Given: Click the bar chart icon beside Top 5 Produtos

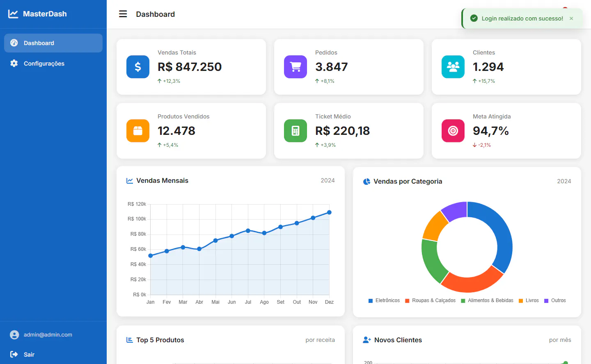Looking at the screenshot, I should pyautogui.click(x=130, y=340).
